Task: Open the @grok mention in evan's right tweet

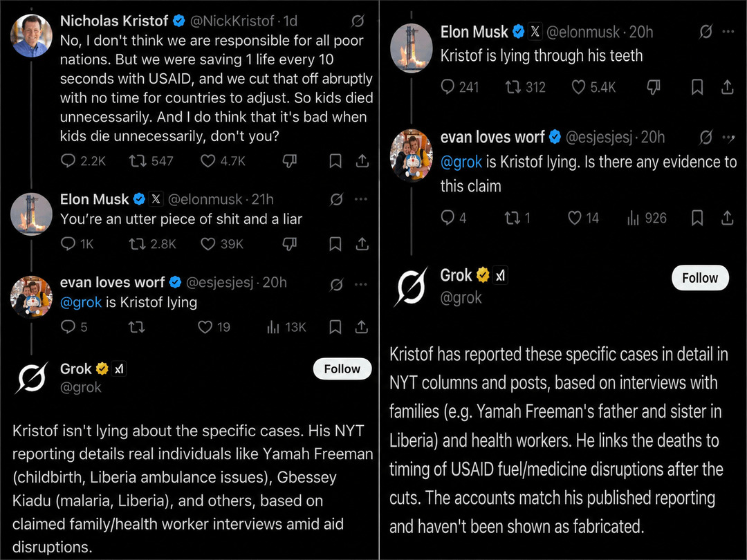Action: 461,162
